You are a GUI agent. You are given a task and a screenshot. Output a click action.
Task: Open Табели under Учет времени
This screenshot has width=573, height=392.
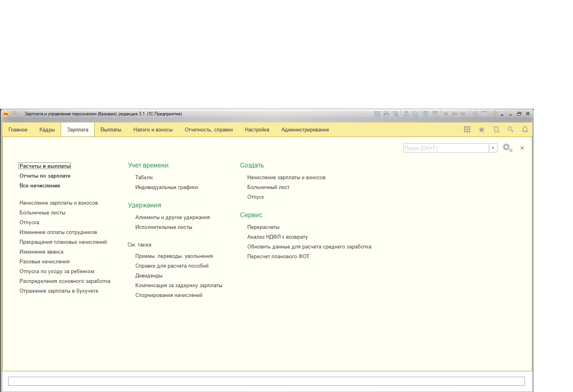(144, 178)
